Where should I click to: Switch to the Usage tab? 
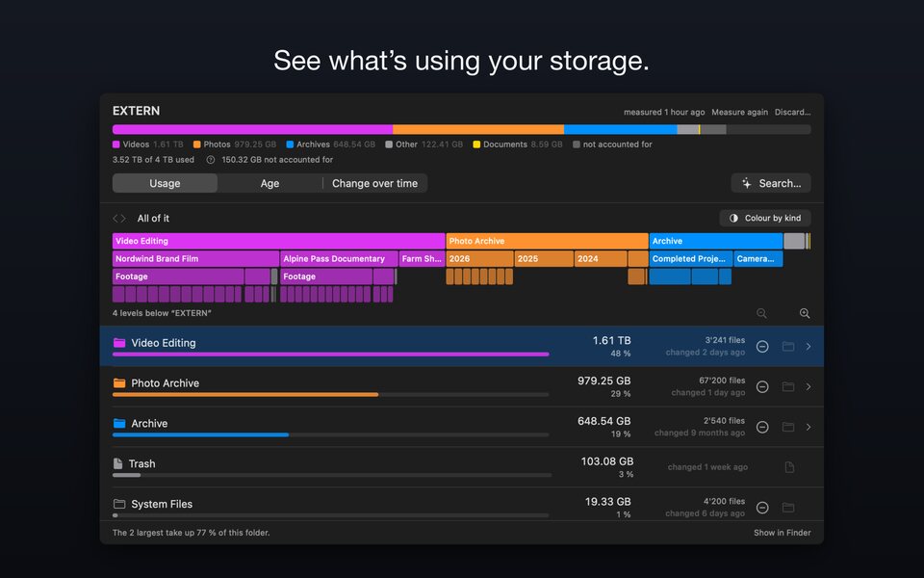165,183
